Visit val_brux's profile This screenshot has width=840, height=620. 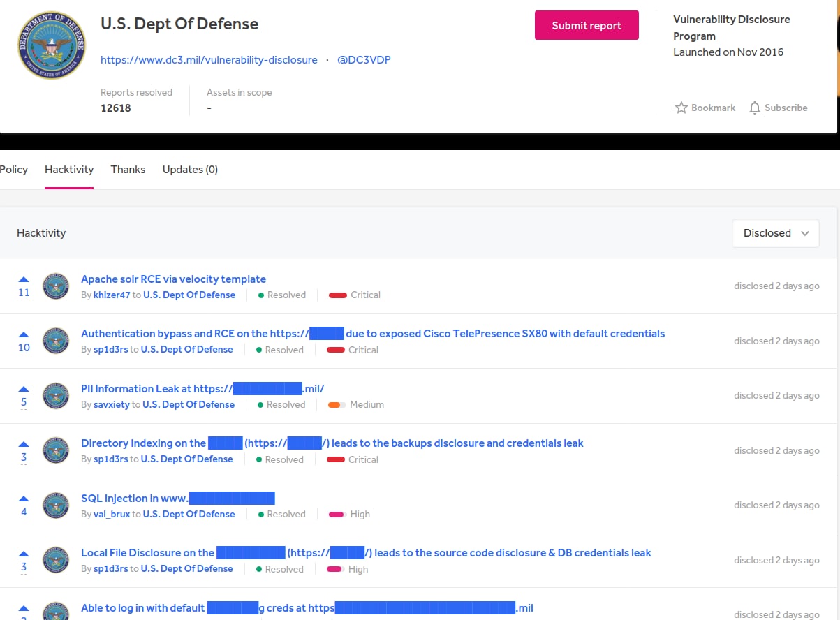point(112,515)
